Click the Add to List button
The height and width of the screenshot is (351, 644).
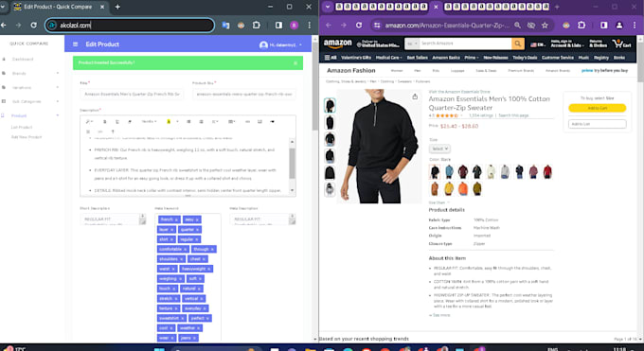(x=598, y=124)
